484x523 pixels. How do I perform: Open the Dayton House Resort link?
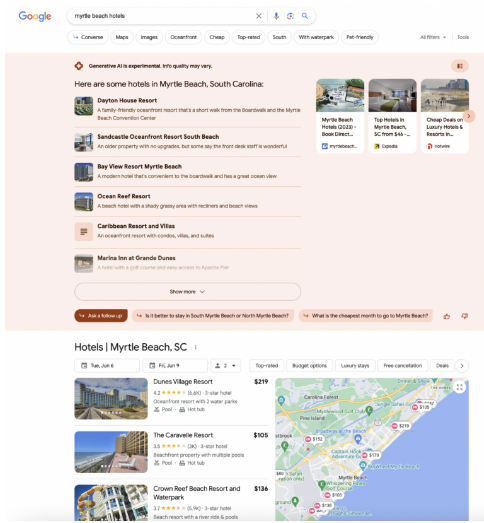pos(127,100)
